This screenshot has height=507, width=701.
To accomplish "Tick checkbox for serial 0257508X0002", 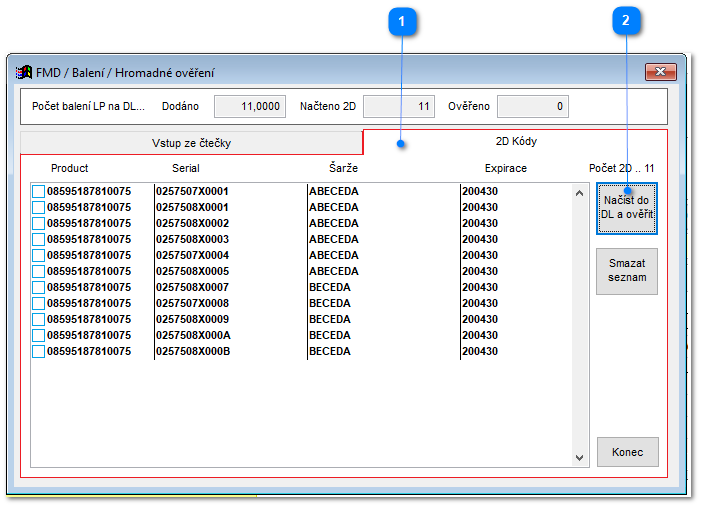I will pos(38,224).
